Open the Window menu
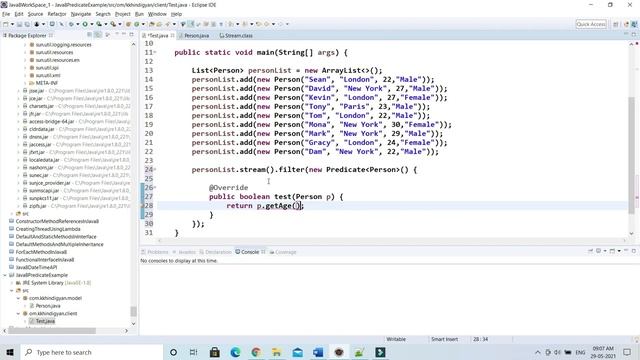This screenshot has width=640, height=360. point(157,14)
